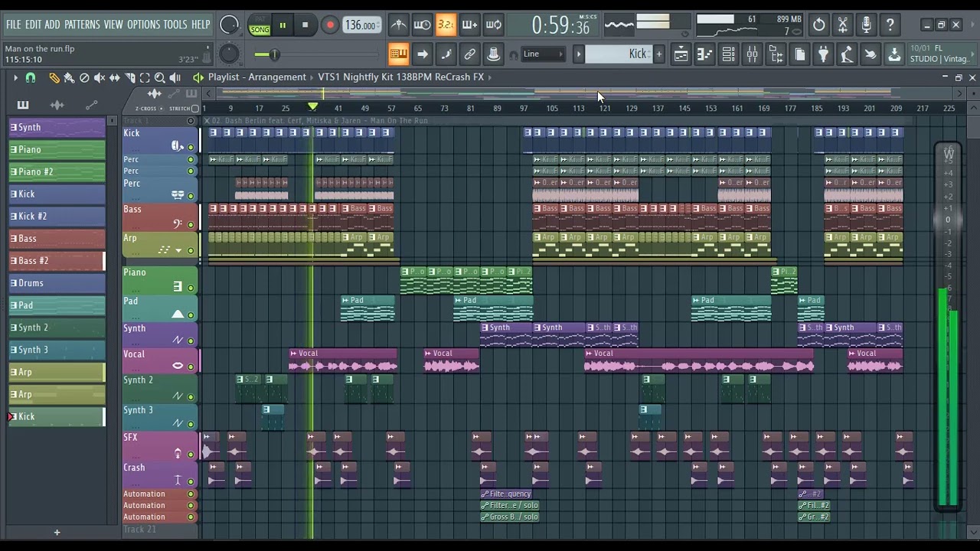Open the plugin picker plug icon
The height and width of the screenshot is (551, 980).
(x=823, y=54)
